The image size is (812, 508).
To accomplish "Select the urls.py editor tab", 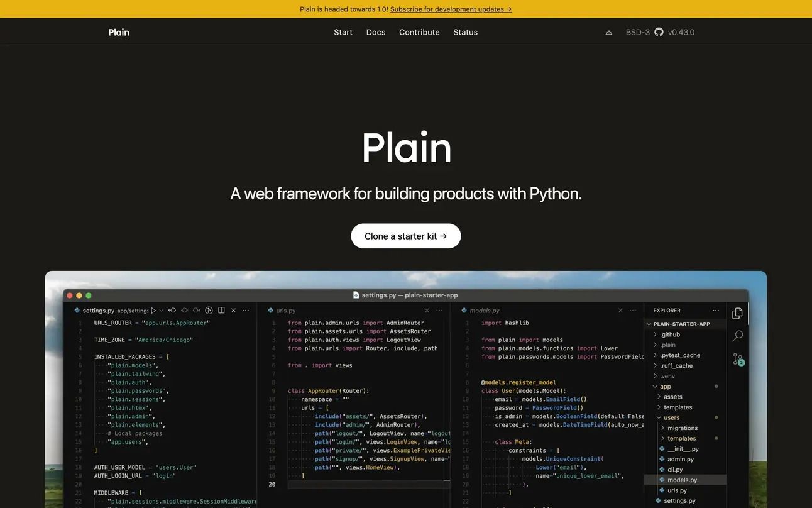I will (282, 311).
